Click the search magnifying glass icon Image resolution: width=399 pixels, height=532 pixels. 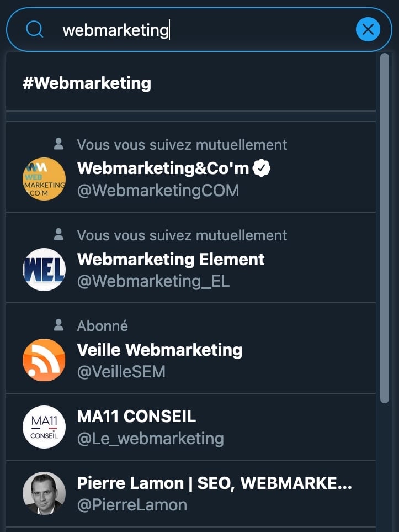34,29
